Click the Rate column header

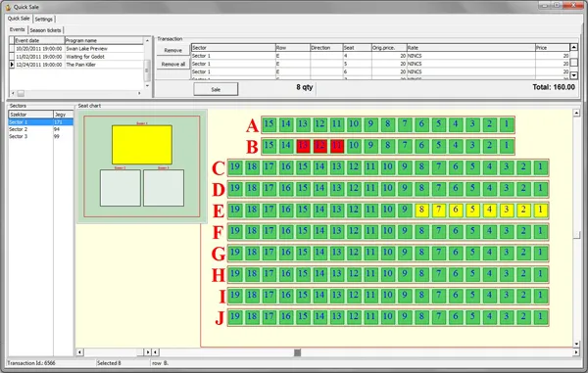tap(471, 48)
